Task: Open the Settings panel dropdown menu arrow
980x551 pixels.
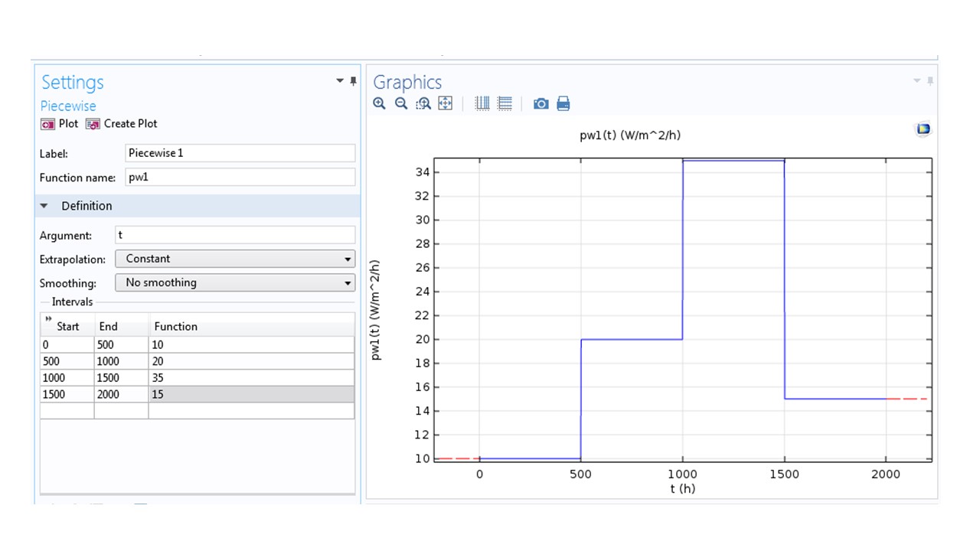Action: 340,81
